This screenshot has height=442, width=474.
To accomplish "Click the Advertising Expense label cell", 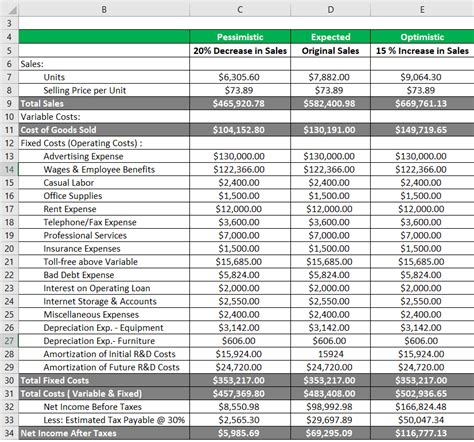I will [x=104, y=156].
